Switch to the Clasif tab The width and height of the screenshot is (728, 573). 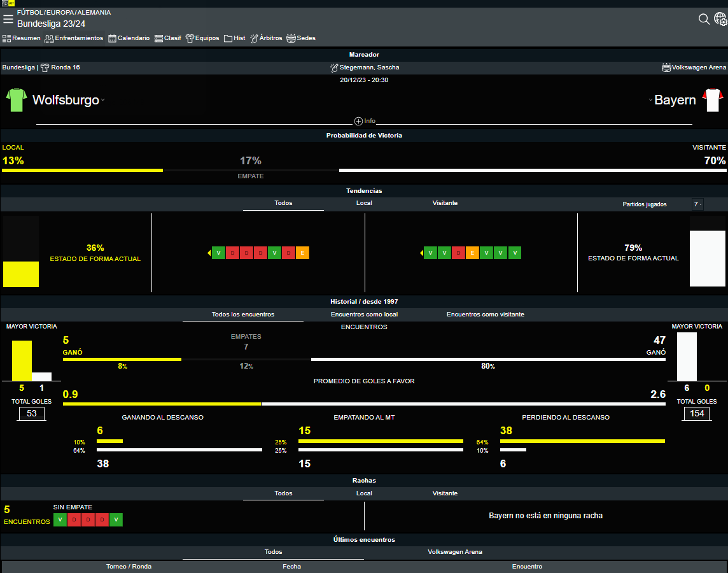tap(168, 38)
